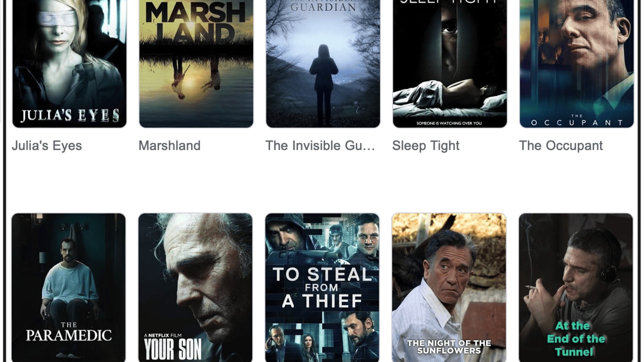Click the green 'At the End of the Tunnel' text
This screenshot has height=362, width=644.
click(x=576, y=339)
